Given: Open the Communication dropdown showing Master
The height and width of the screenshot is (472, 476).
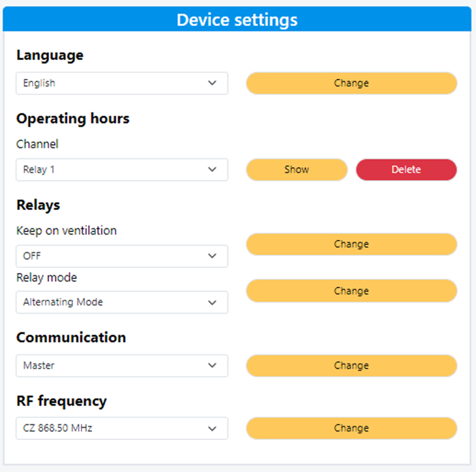Looking at the screenshot, I should point(122,366).
